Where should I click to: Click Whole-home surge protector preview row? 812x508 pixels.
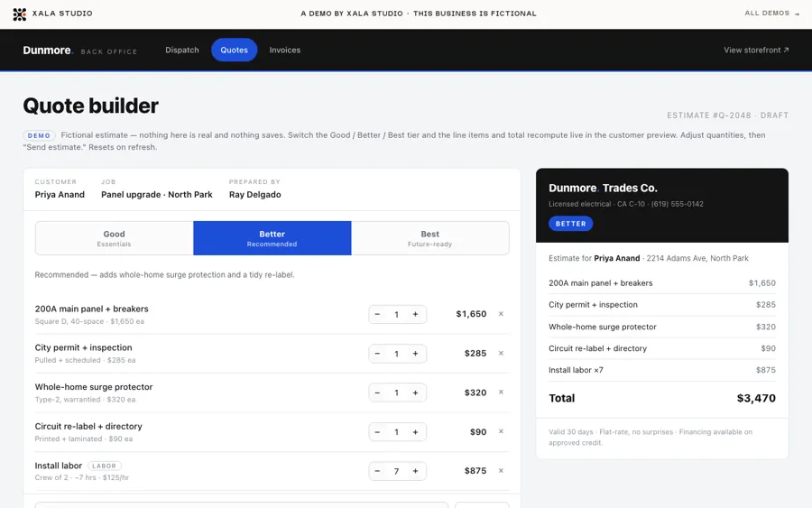point(662,327)
